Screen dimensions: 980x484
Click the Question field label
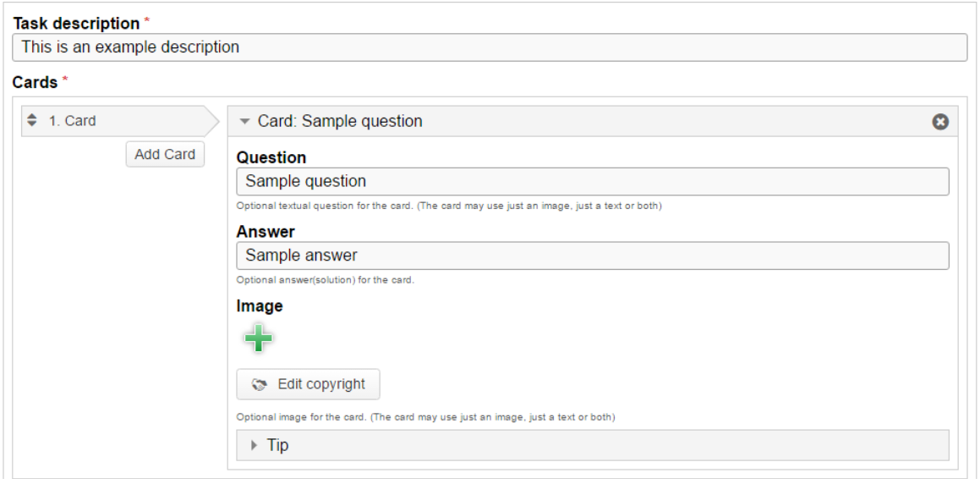click(271, 157)
